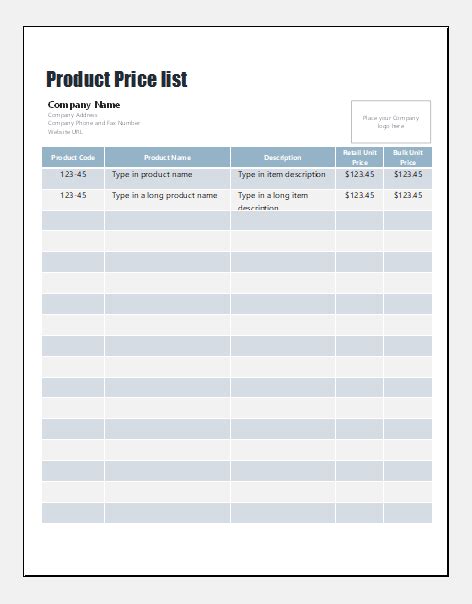This screenshot has height=604, width=472.
Task: Select the Product Name column header
Action: [167, 157]
